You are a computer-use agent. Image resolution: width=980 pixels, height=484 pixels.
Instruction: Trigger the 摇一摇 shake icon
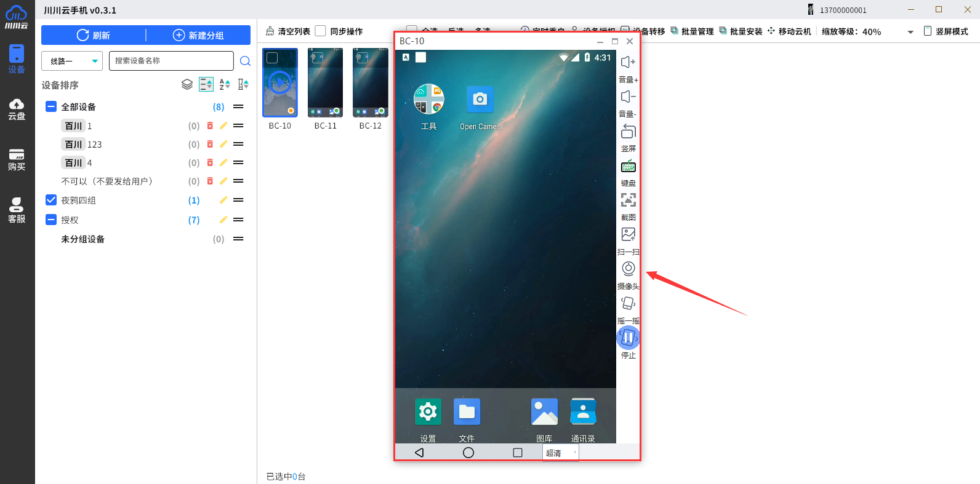(x=628, y=303)
